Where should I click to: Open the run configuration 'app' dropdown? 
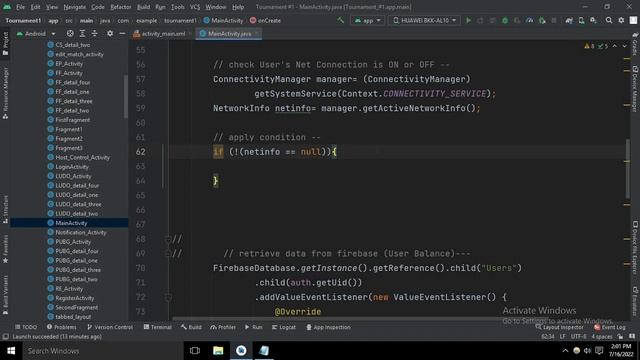pos(367,20)
